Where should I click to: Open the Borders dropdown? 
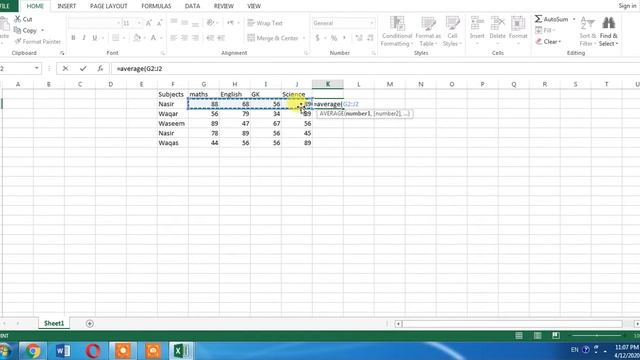(x=124, y=38)
